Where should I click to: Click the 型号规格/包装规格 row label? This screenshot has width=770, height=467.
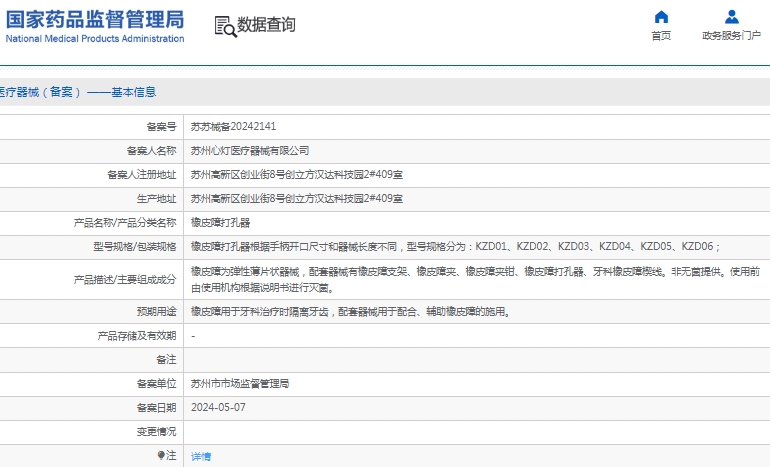click(x=135, y=247)
